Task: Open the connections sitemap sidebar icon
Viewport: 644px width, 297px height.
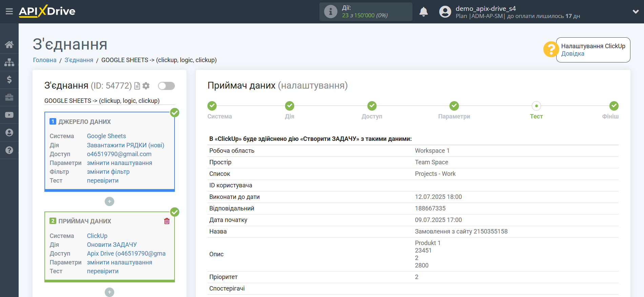Action: 9,62
